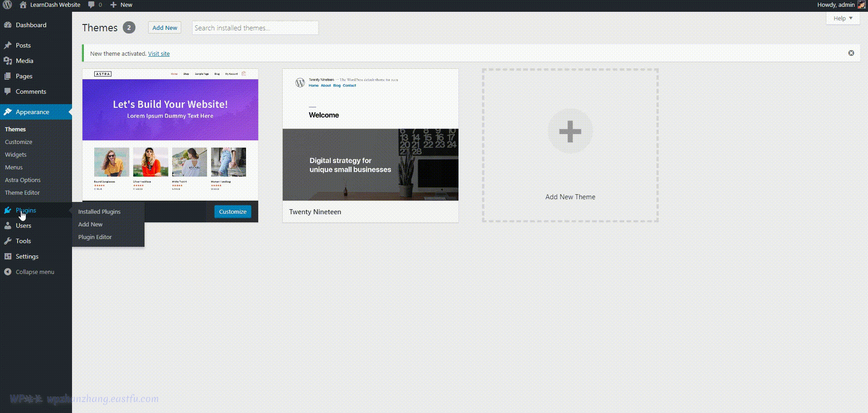Screen dimensions: 868x413
Task: Open LearnDash Website site menu
Action: (x=55, y=5)
